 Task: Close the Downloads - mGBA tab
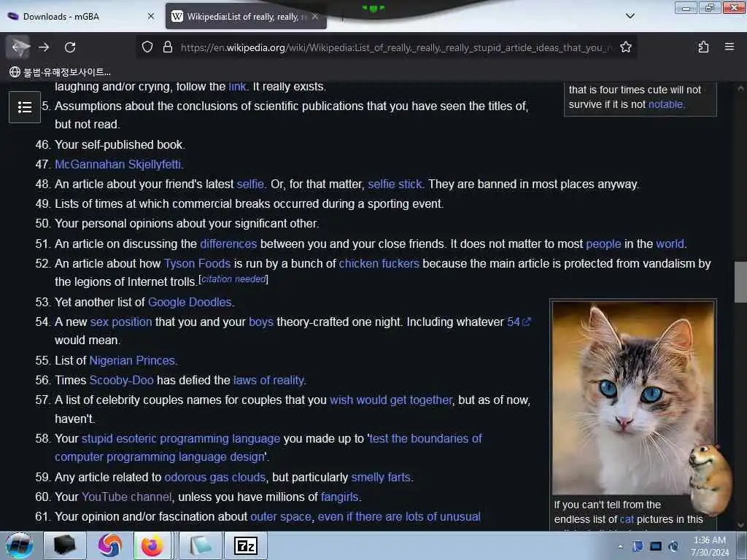tap(151, 16)
